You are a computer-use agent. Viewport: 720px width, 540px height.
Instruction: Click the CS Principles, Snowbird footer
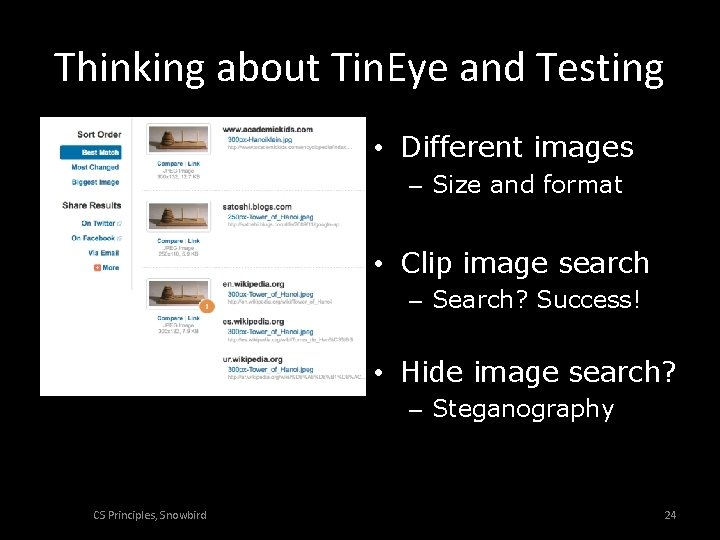tap(150, 515)
